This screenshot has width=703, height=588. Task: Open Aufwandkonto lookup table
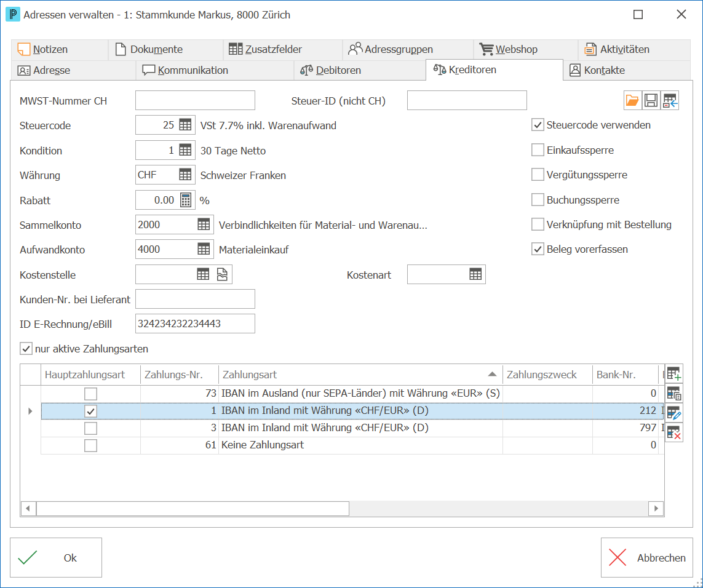point(204,249)
